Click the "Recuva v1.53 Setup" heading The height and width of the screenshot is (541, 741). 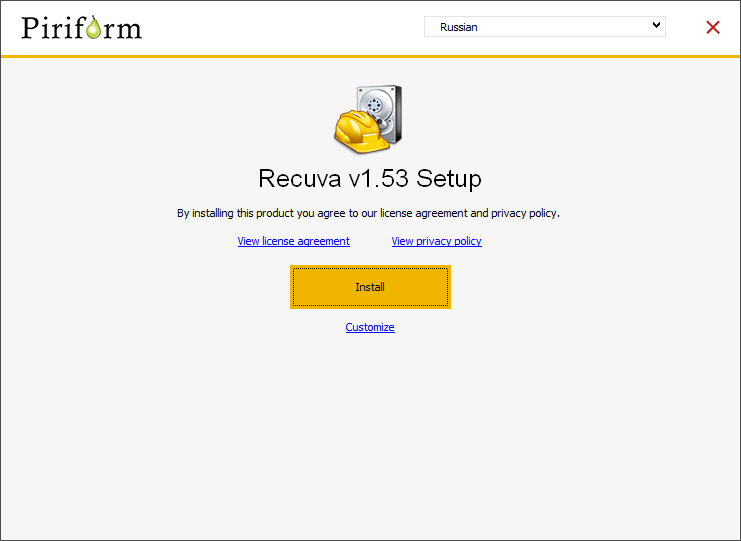coord(369,179)
